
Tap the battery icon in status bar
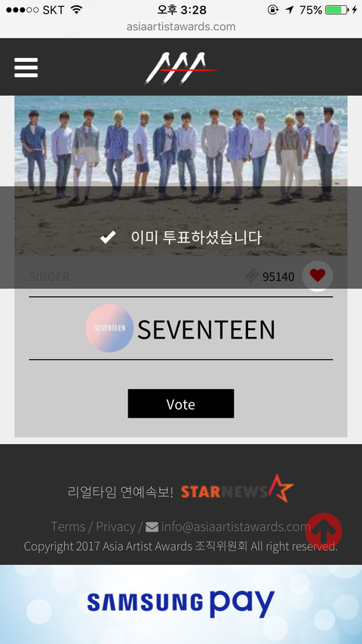click(336, 10)
